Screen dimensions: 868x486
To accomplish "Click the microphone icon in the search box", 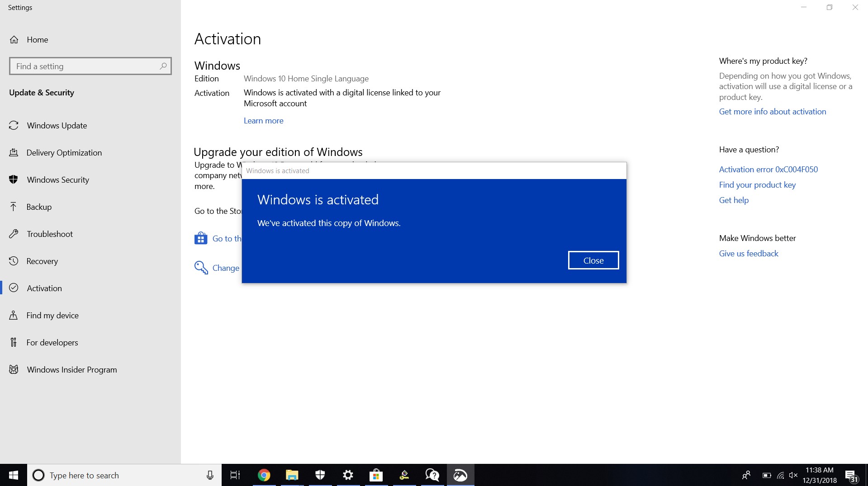I will (210, 475).
